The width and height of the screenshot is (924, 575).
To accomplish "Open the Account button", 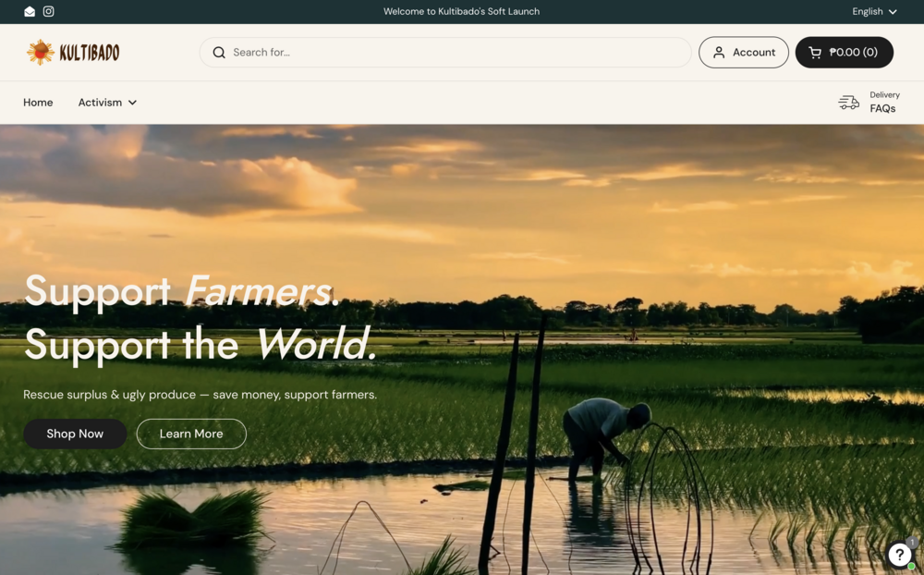I will (744, 53).
